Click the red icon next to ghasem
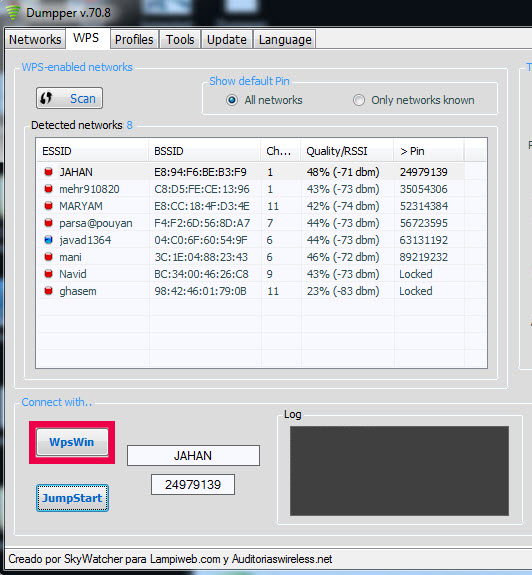Viewport: 532px width, 575px height. coord(48,291)
